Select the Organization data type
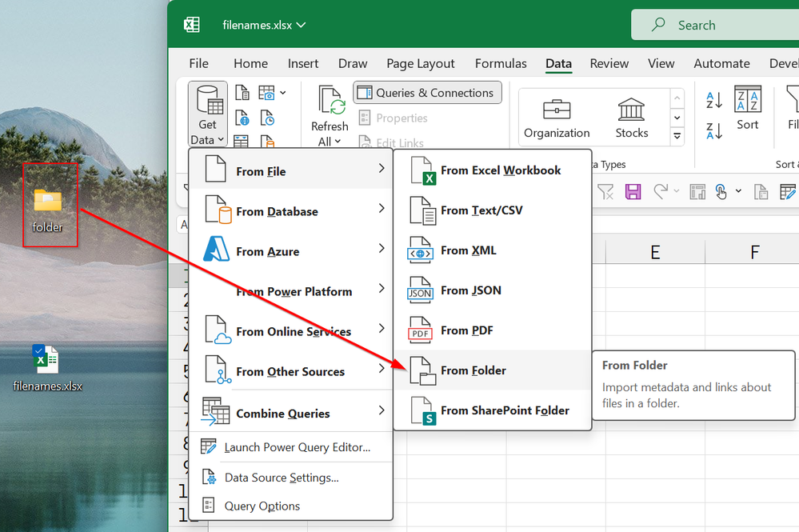The image size is (799, 532). pos(557,118)
